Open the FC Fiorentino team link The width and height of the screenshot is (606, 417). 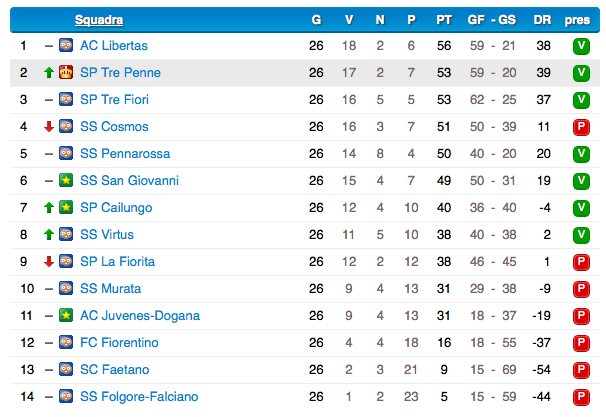(119, 342)
